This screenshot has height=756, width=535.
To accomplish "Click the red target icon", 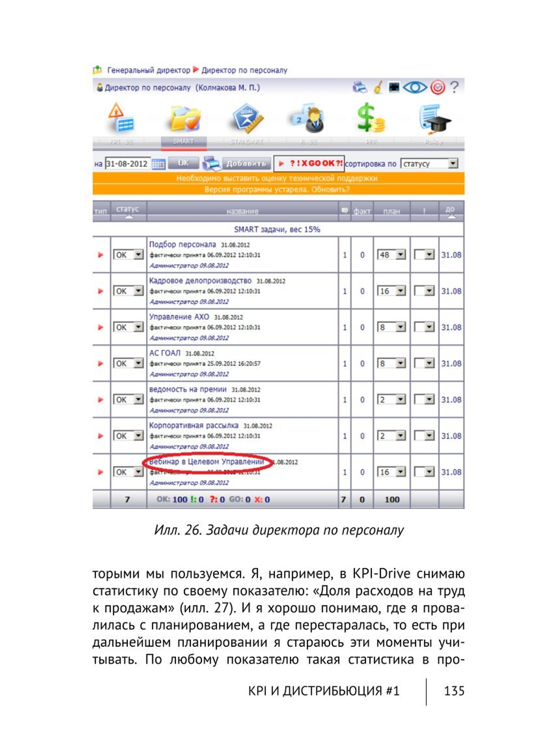I will tap(438, 87).
